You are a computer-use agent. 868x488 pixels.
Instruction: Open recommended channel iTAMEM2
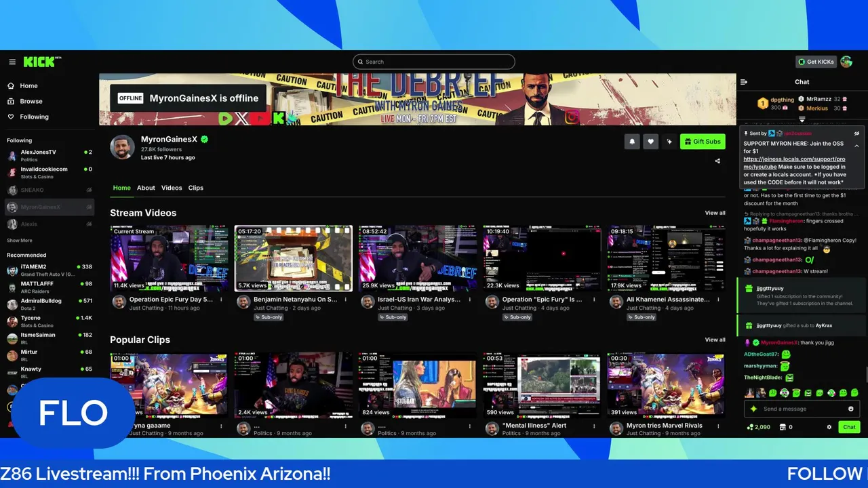pyautogui.click(x=50, y=270)
